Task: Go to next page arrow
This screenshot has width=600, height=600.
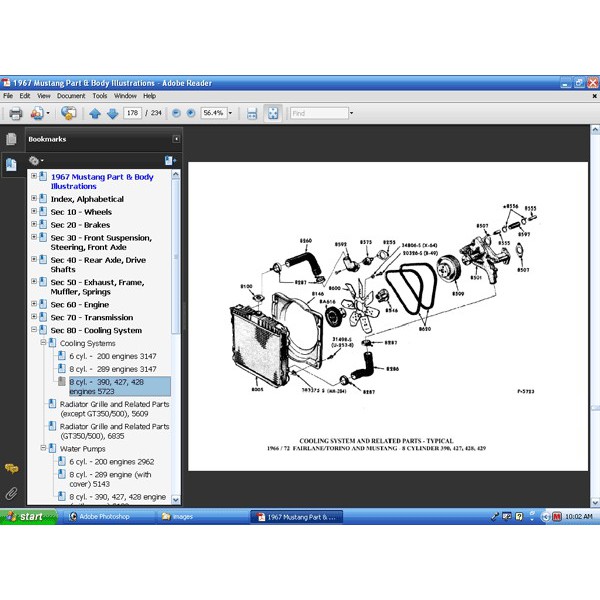Action: (x=112, y=114)
